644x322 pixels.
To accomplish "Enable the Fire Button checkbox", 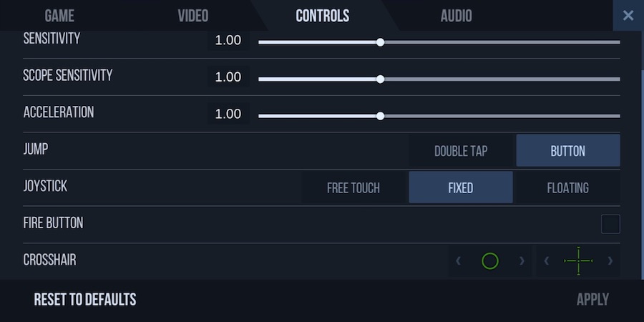I will point(610,224).
